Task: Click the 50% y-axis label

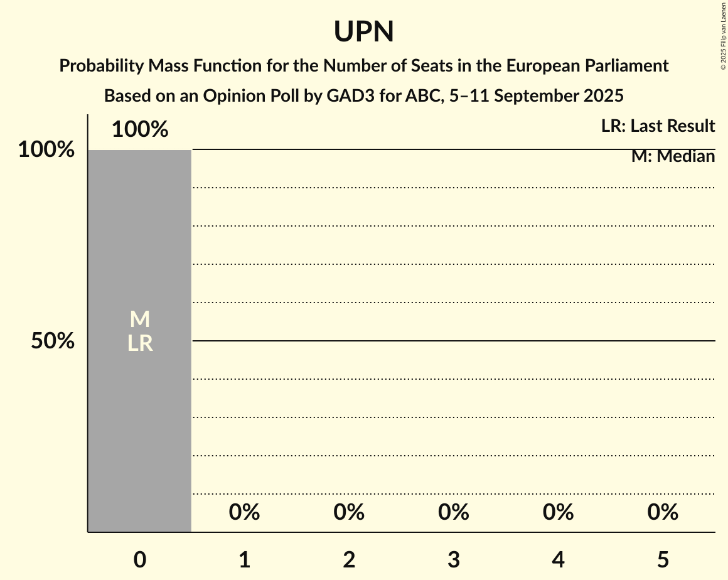Action: (53, 341)
